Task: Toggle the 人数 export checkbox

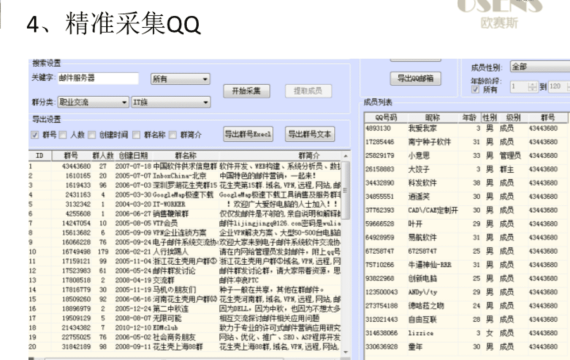Action: pos(63,135)
